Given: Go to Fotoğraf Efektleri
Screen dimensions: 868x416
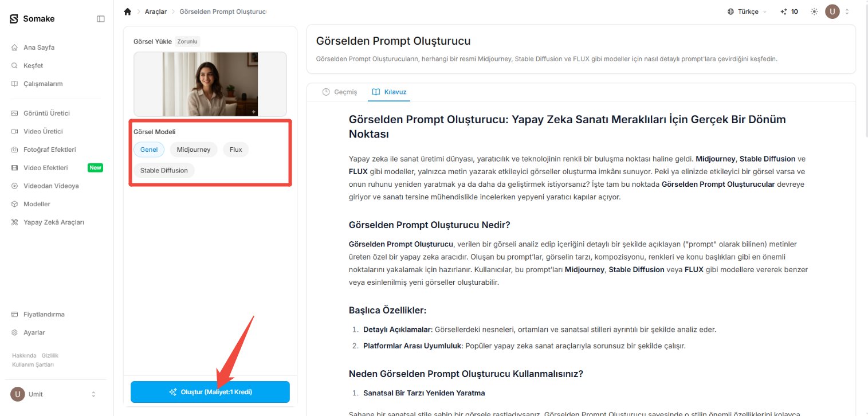Looking at the screenshot, I should pos(50,150).
